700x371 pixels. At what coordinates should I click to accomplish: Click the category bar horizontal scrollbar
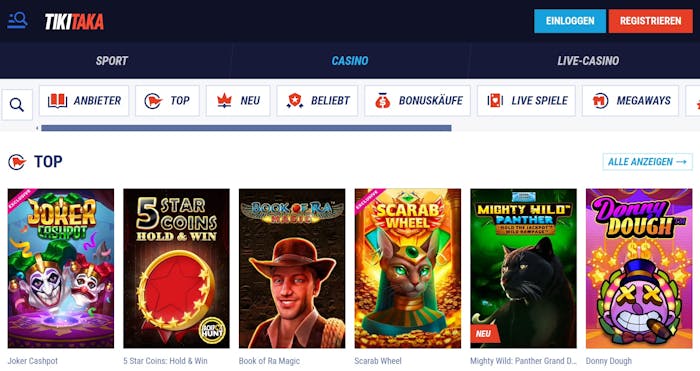246,128
